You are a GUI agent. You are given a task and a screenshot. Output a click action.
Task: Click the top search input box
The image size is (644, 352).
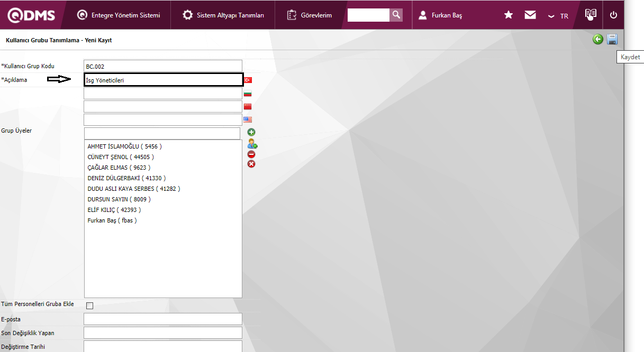[x=368, y=15]
